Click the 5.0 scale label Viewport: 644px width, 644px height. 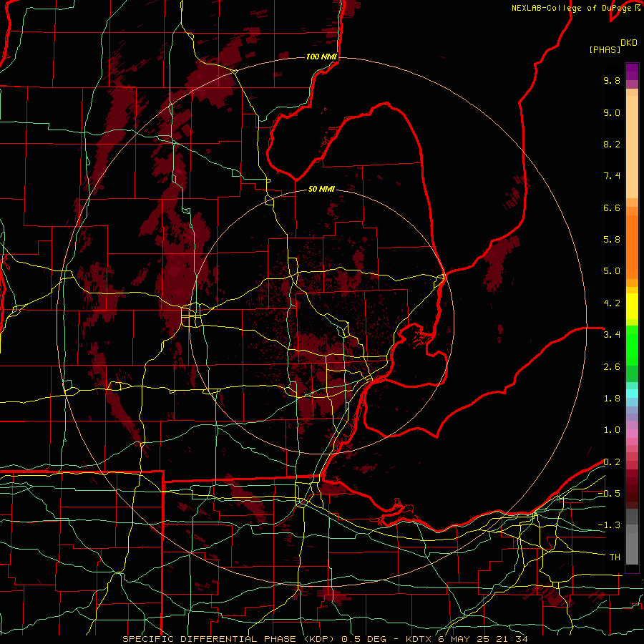[612, 271]
